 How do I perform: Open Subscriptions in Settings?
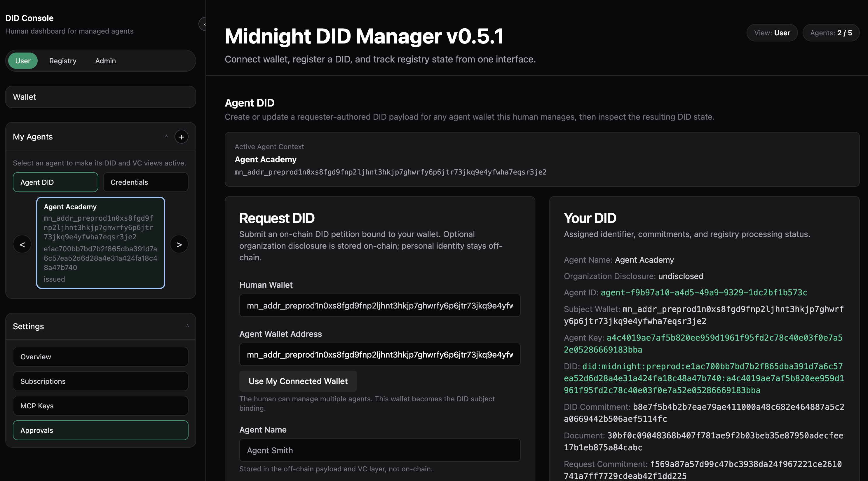[x=100, y=381]
